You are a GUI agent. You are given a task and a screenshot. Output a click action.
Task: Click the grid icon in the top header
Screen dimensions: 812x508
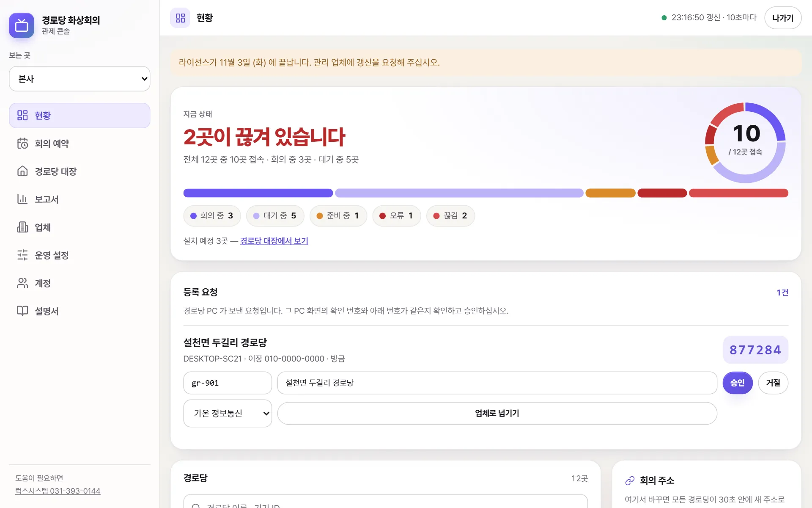coord(181,18)
